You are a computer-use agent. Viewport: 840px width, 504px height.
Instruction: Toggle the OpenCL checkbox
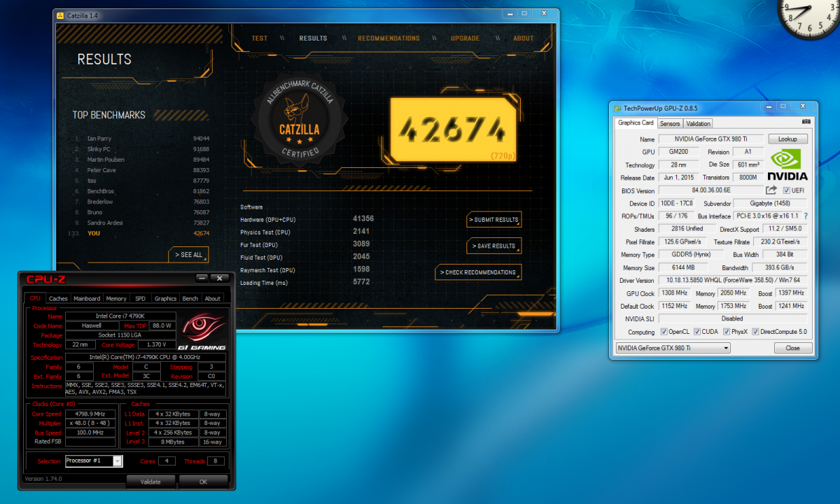click(664, 332)
